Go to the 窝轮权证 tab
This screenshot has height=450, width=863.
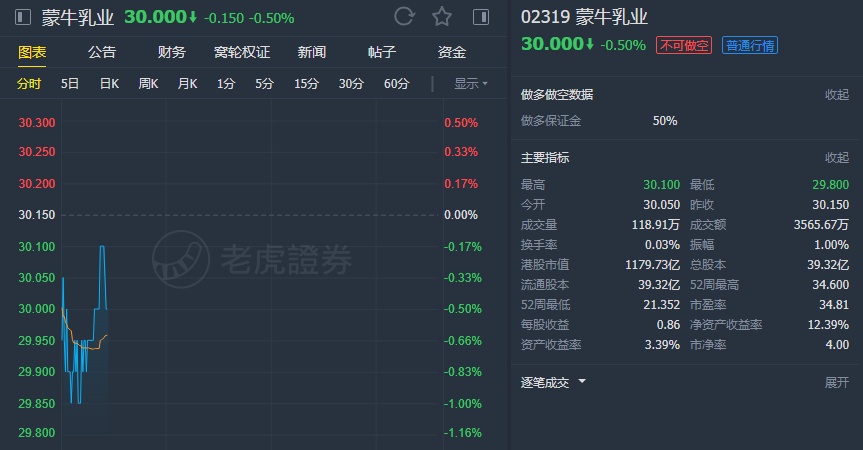(x=241, y=52)
